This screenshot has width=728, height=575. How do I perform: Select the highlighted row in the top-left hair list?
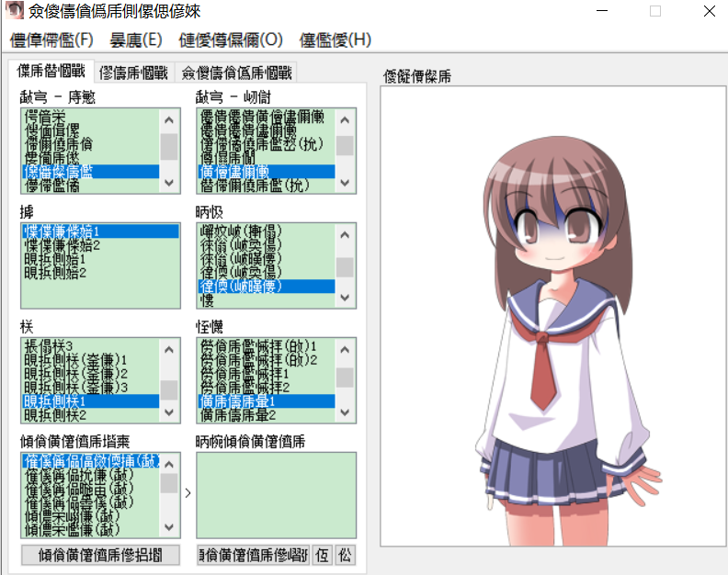[x=90, y=172]
